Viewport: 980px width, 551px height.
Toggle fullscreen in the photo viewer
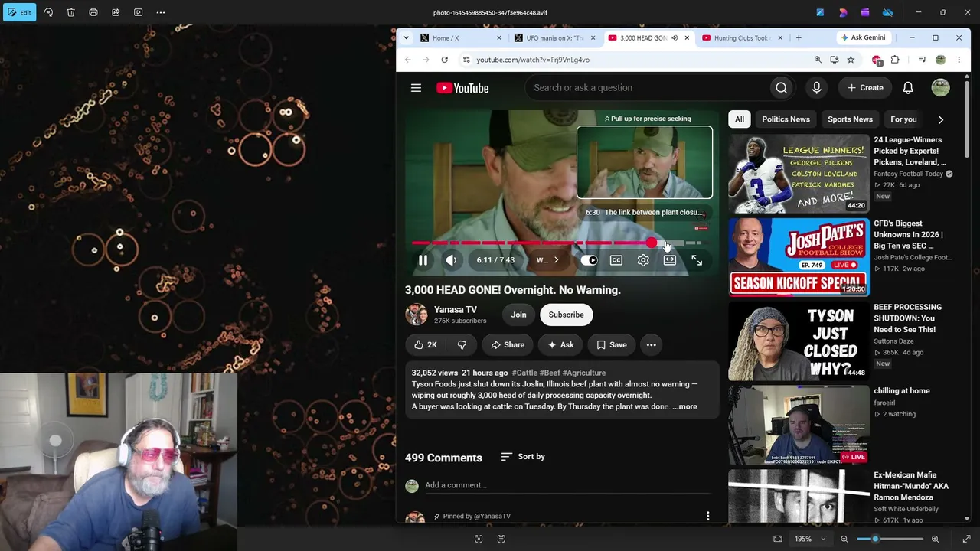tap(966, 539)
